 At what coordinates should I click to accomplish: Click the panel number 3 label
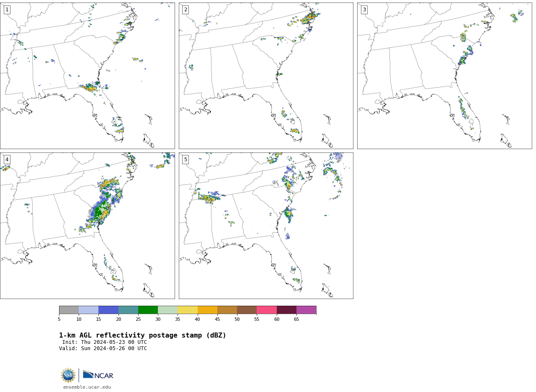[364, 10]
